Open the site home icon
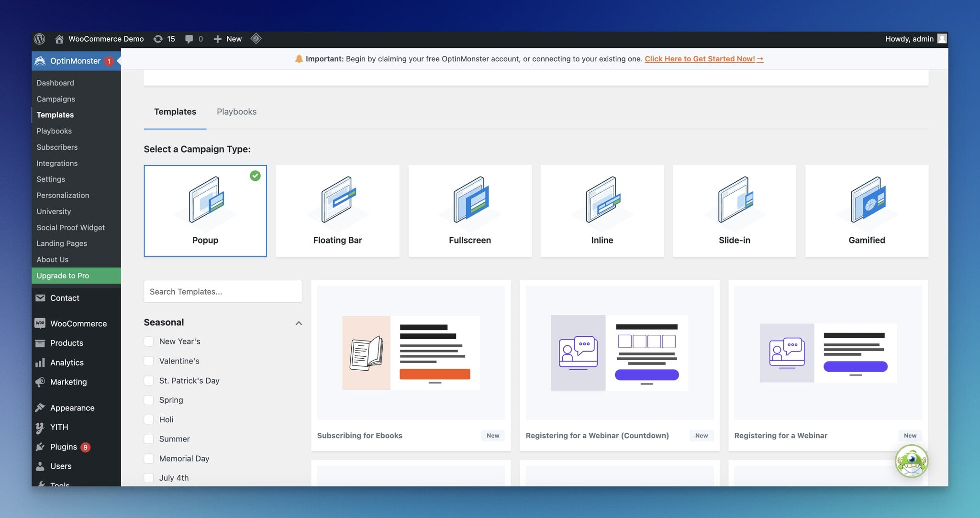 [59, 39]
